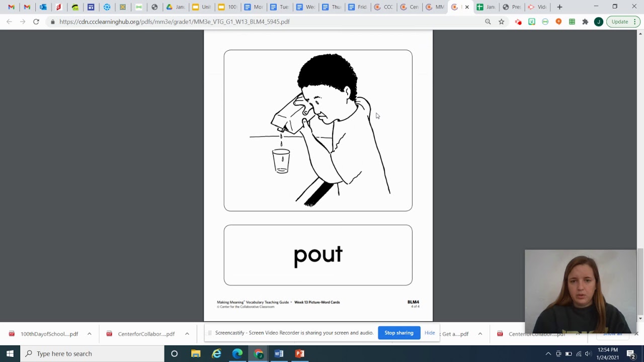644x362 pixels.
Task: Click the Windows taskbar search box
Action: [92, 353]
